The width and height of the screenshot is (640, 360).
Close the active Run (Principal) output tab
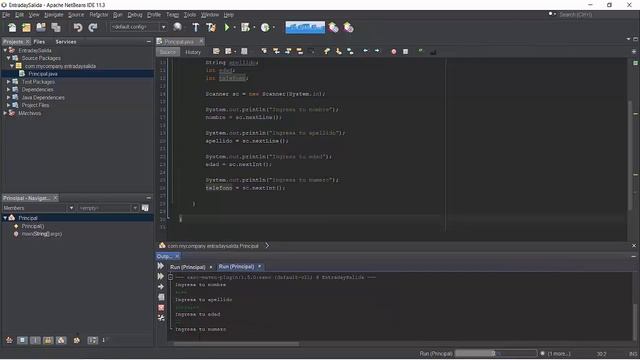259,267
